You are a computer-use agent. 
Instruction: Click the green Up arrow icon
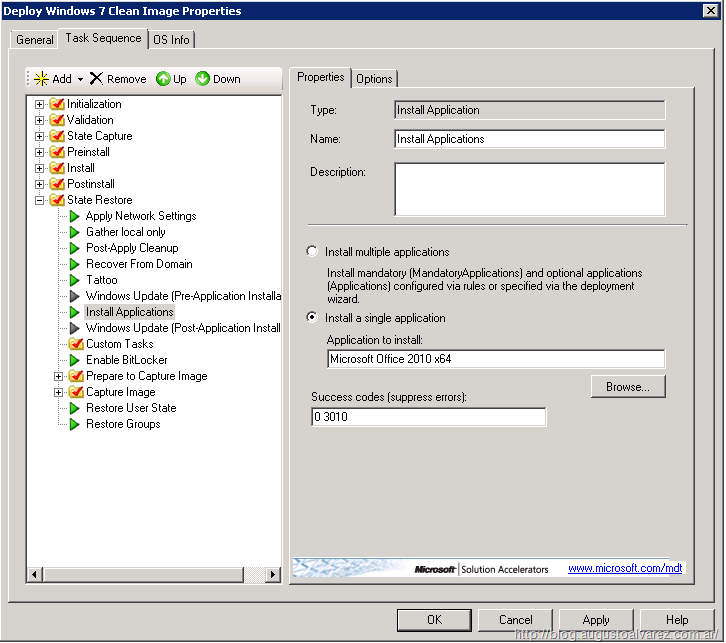[163, 79]
